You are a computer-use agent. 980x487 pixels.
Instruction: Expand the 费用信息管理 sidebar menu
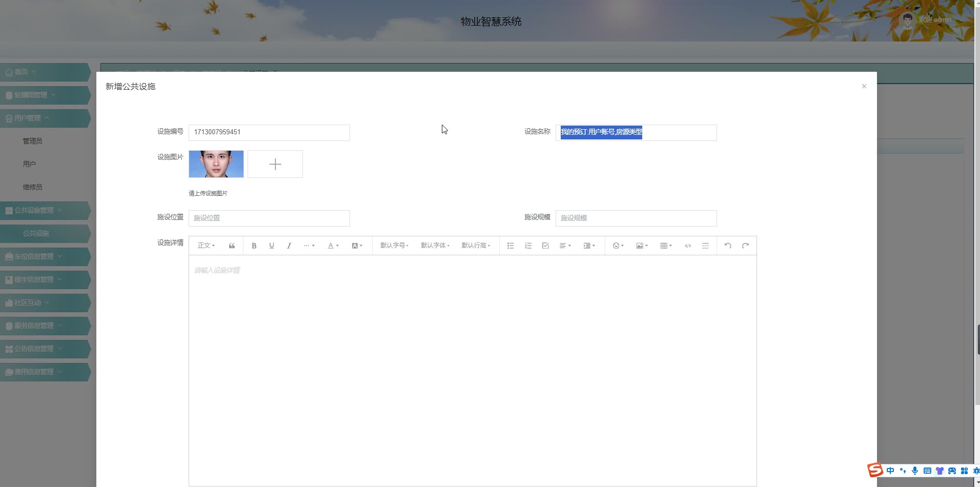45,372
